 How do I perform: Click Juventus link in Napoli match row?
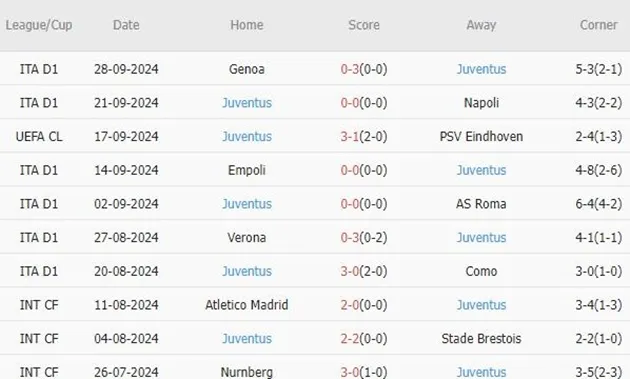coord(247,103)
